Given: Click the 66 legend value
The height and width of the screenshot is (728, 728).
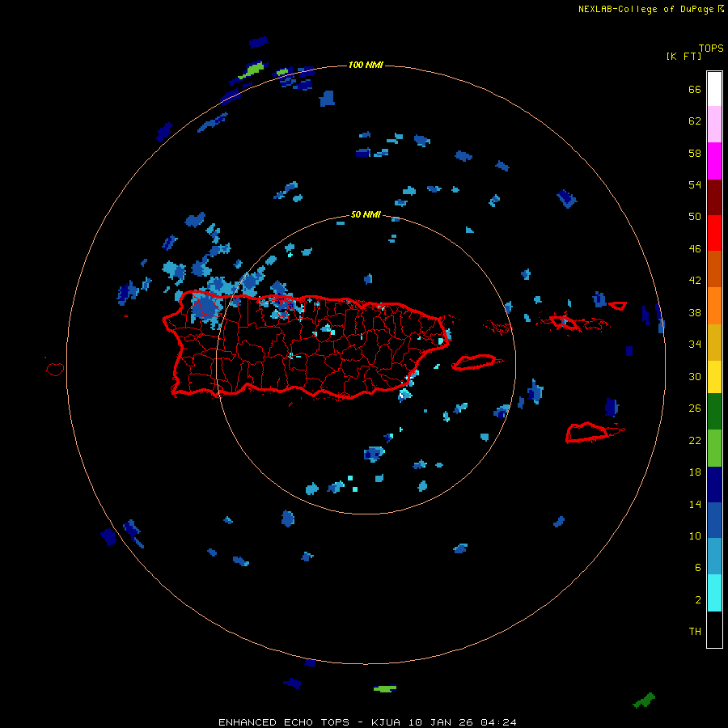Looking at the screenshot, I should pyautogui.click(x=695, y=89).
